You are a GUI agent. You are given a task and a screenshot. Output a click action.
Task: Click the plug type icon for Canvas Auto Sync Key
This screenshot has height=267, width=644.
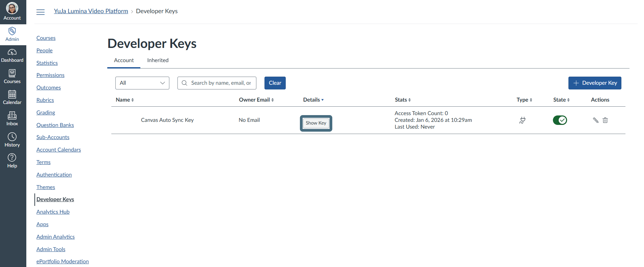(523, 120)
